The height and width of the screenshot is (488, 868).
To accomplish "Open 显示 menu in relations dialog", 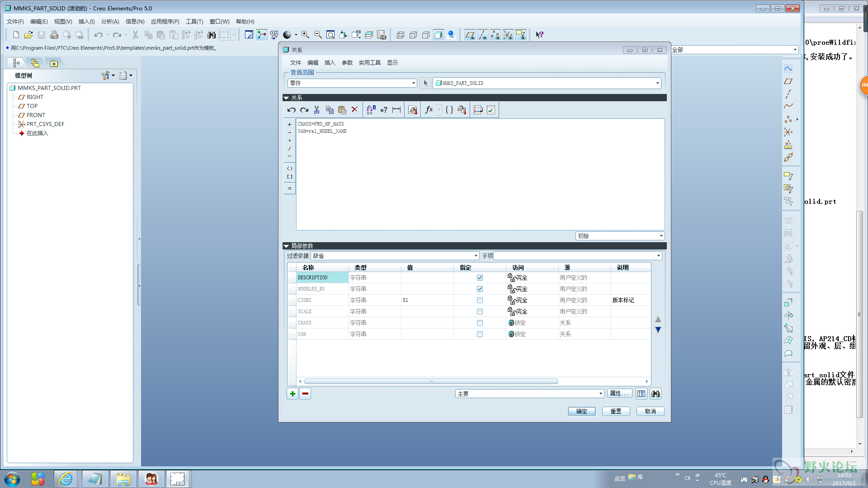I will 392,63.
